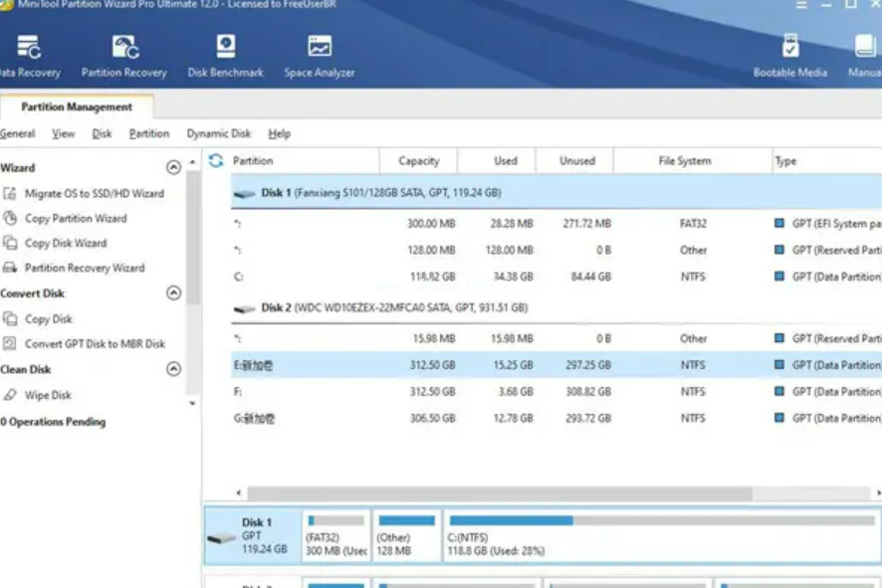Launch the Copy Partition Wizard
The height and width of the screenshot is (588, 882).
(x=76, y=218)
